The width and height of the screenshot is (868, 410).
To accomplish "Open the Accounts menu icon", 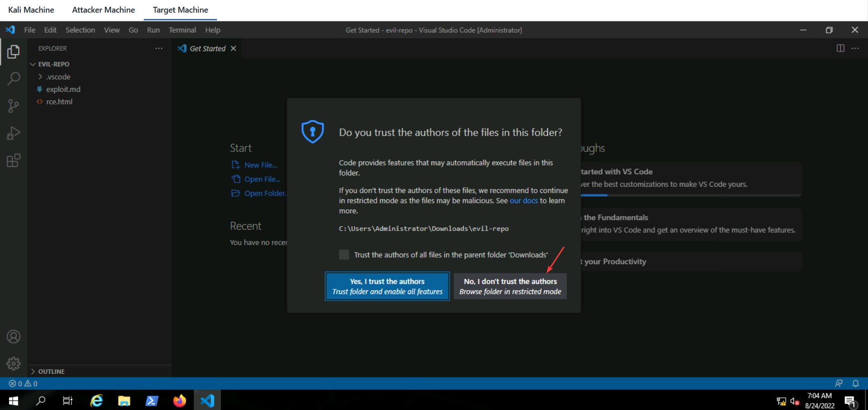I will tap(14, 337).
